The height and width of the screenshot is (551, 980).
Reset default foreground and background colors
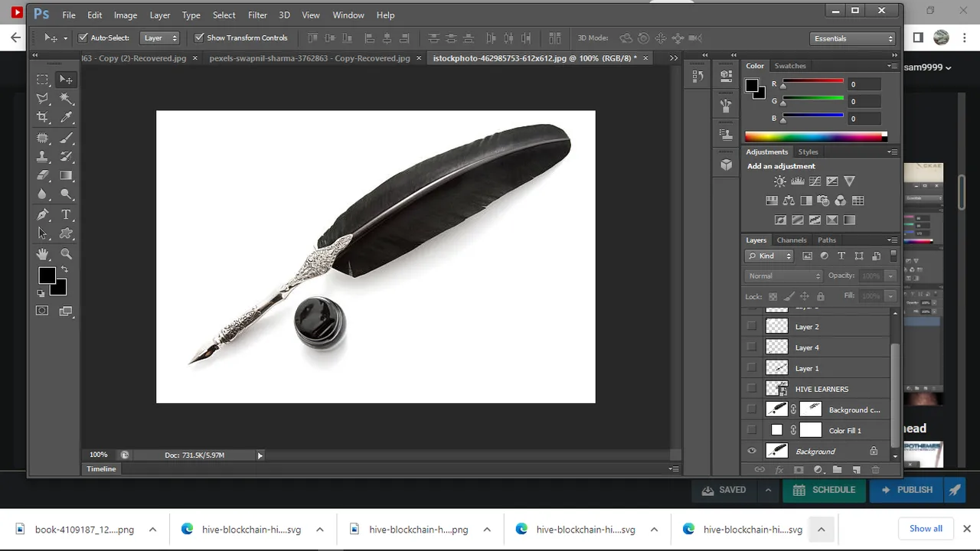click(x=41, y=293)
